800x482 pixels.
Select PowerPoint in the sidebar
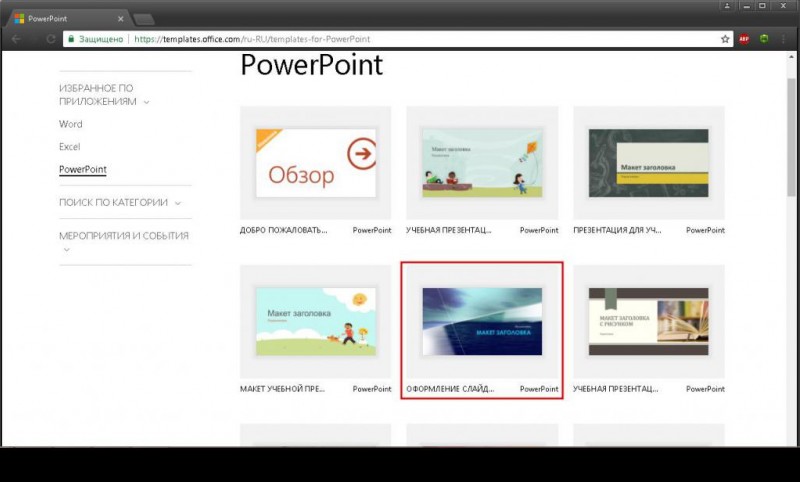(x=83, y=169)
